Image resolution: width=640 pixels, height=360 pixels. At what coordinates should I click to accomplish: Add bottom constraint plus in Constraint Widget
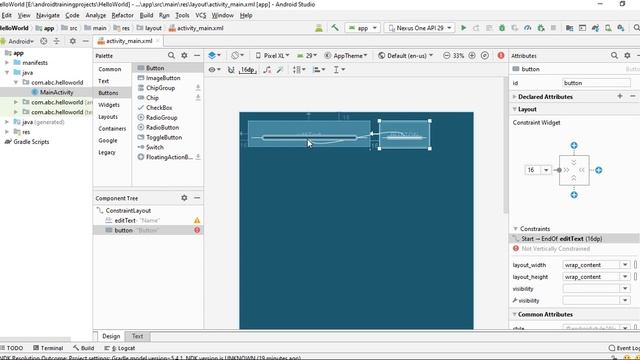[574, 195]
